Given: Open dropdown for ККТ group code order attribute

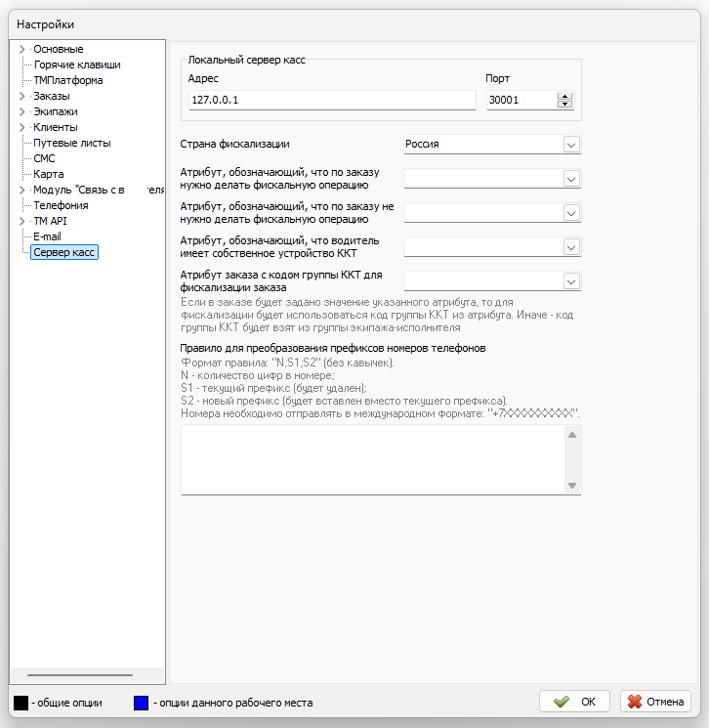Looking at the screenshot, I should point(571,281).
